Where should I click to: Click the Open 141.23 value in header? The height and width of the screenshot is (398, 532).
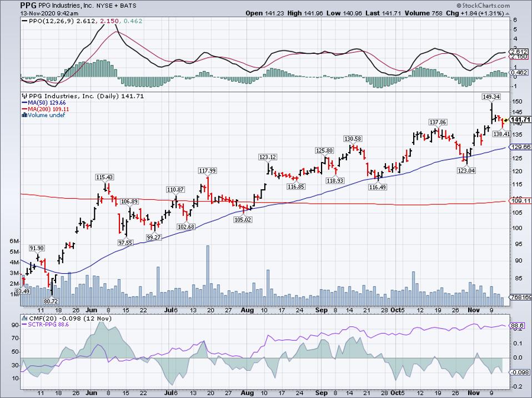[265, 13]
